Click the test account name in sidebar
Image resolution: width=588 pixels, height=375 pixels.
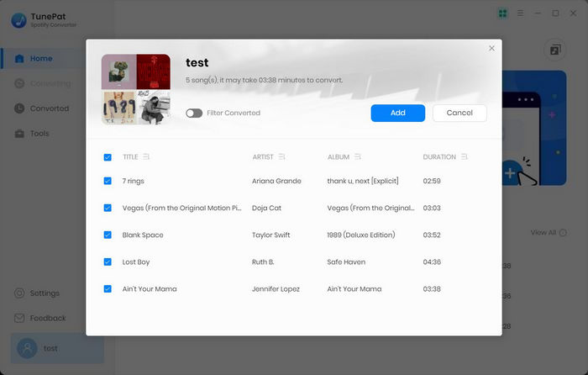[x=50, y=348]
